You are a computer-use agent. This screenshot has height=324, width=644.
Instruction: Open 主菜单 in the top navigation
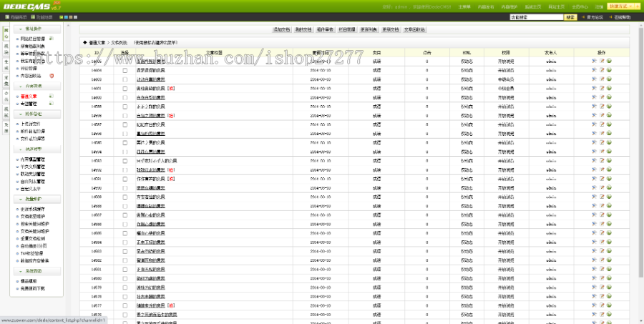(464, 7)
